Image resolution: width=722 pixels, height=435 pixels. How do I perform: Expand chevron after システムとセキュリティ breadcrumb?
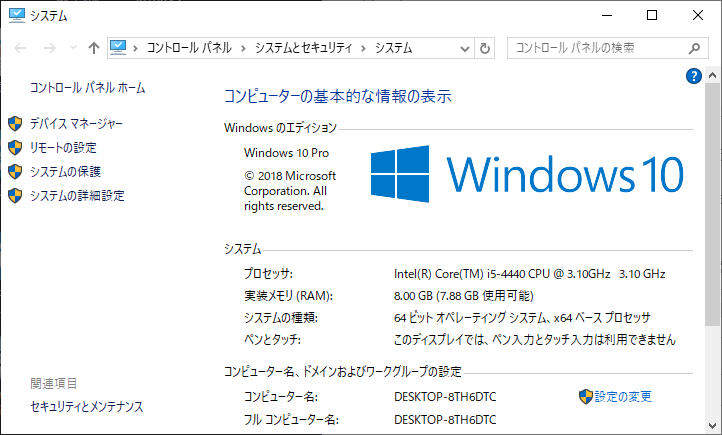(363, 48)
